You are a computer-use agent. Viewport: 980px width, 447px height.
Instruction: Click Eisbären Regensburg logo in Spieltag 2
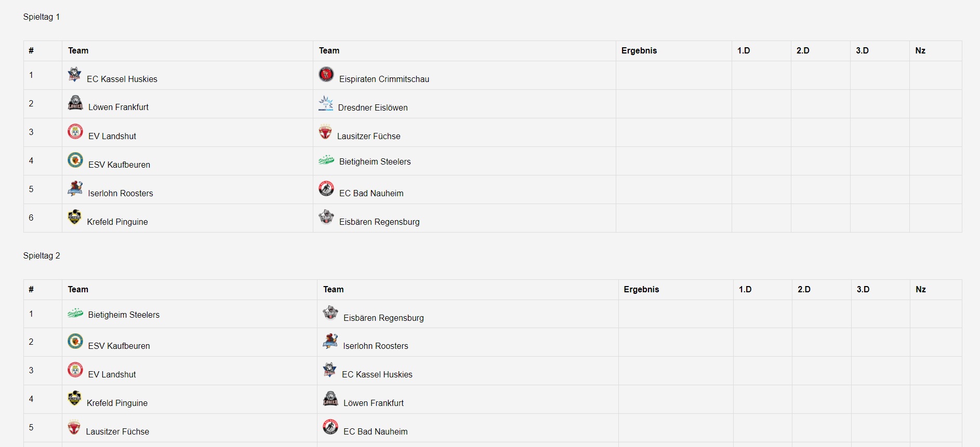[x=330, y=313]
